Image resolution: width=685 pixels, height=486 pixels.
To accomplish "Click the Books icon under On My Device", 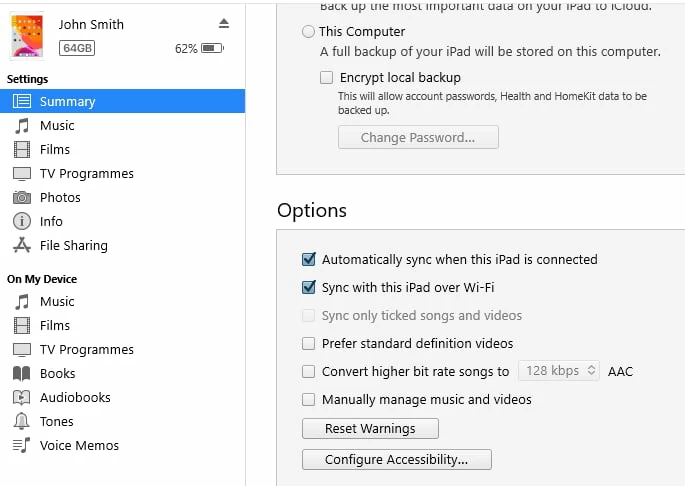I will tap(22, 374).
